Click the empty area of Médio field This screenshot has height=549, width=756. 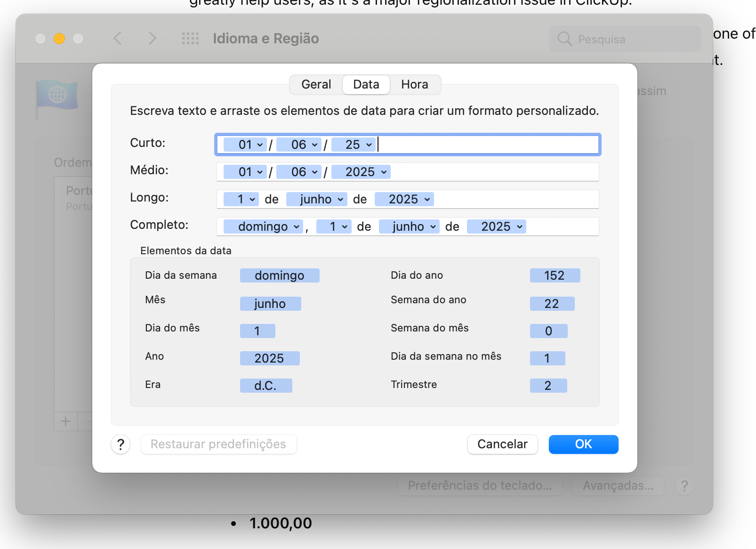(494, 172)
